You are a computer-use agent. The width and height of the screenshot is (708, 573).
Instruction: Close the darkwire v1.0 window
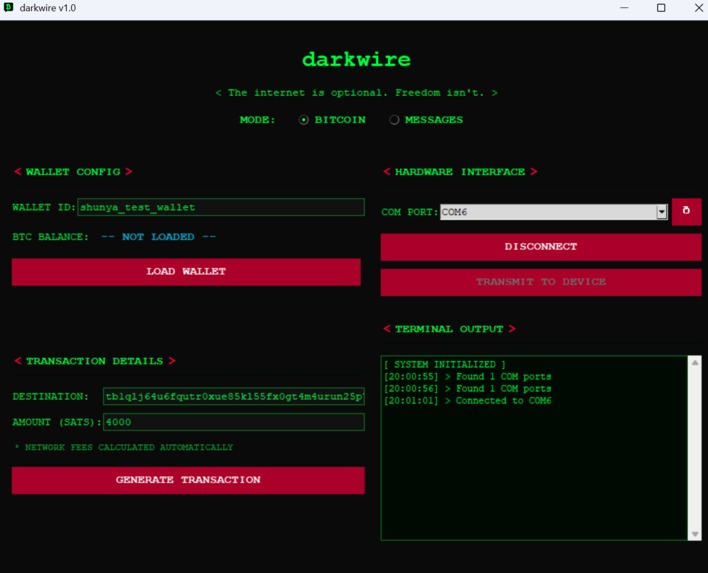click(698, 8)
